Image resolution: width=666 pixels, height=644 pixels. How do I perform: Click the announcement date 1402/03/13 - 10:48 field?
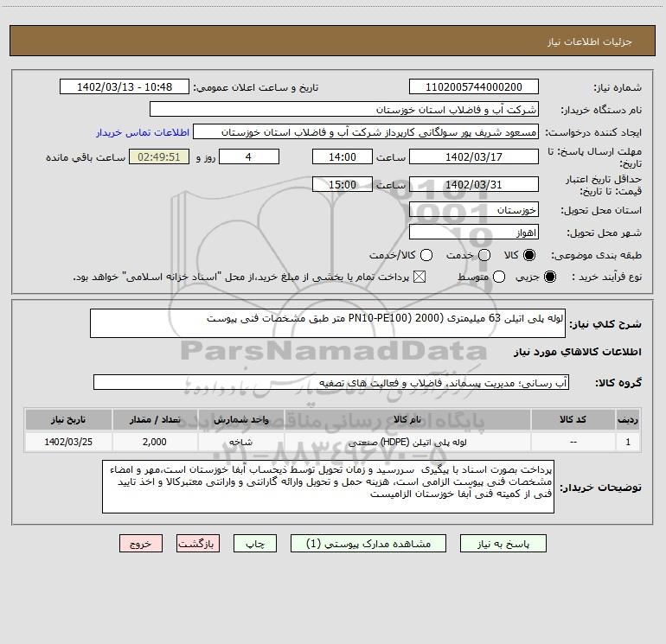(125, 87)
